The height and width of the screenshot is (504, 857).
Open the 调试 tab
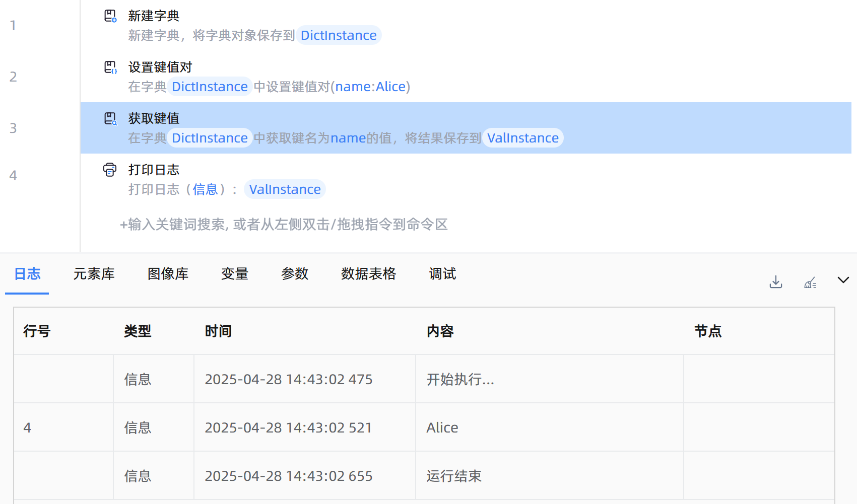[x=442, y=274]
